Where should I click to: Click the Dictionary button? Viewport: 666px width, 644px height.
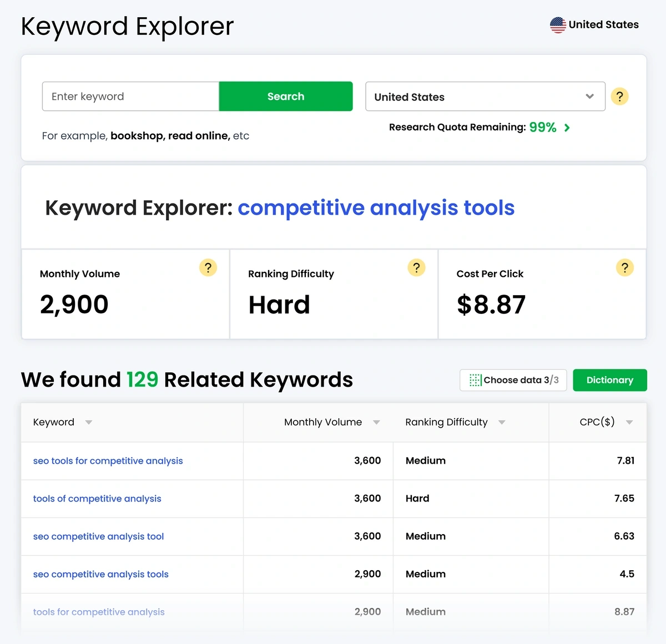[610, 380]
